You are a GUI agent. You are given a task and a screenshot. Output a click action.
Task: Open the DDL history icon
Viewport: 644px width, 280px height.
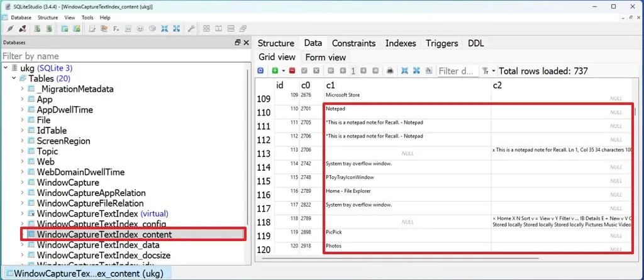pos(104,29)
